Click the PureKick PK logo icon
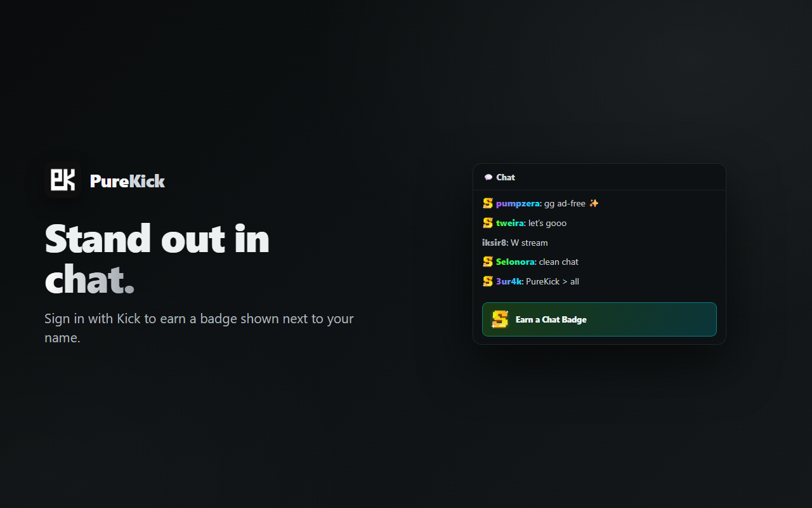This screenshot has width=812, height=508. pyautogui.click(x=63, y=180)
